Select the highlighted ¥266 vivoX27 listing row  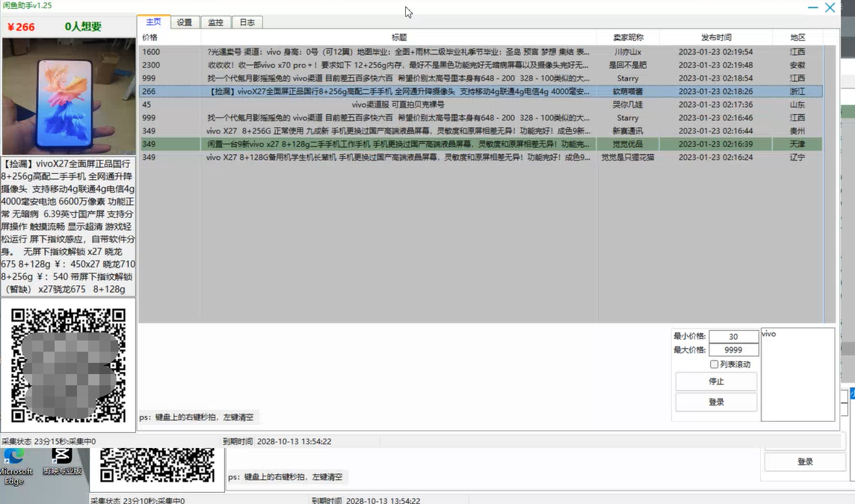(374, 90)
